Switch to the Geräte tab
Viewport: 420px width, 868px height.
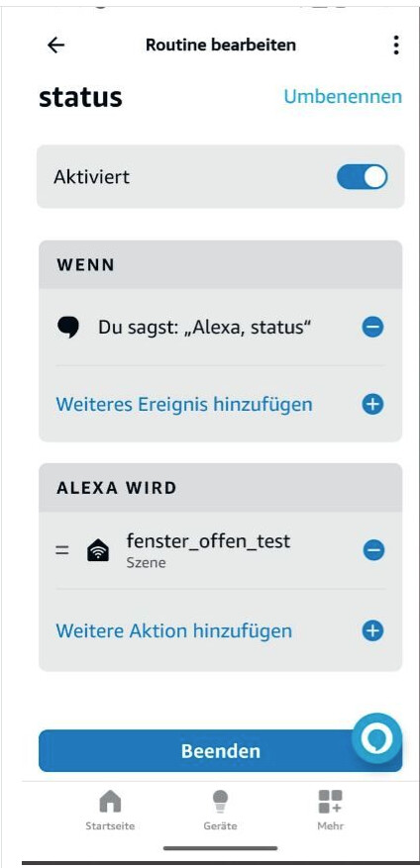pyautogui.click(x=220, y=810)
